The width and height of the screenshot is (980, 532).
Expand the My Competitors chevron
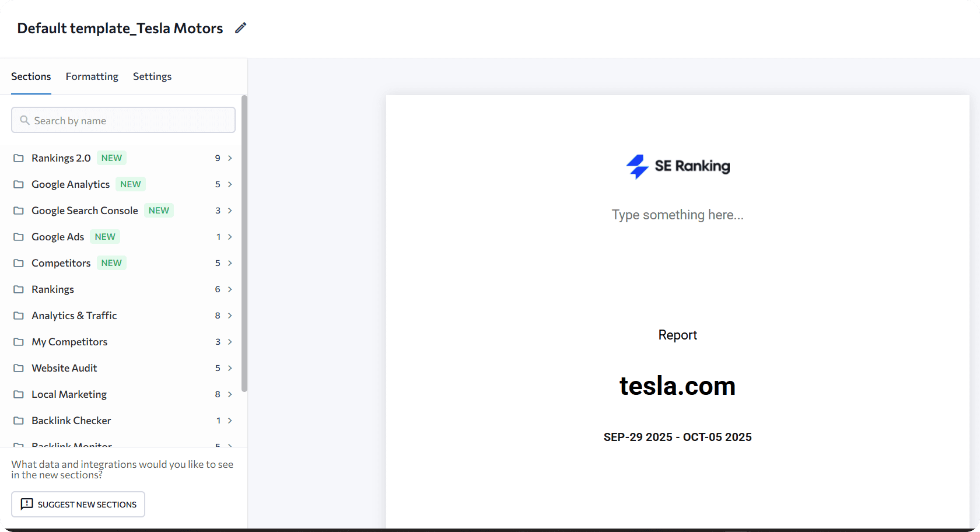pyautogui.click(x=230, y=342)
